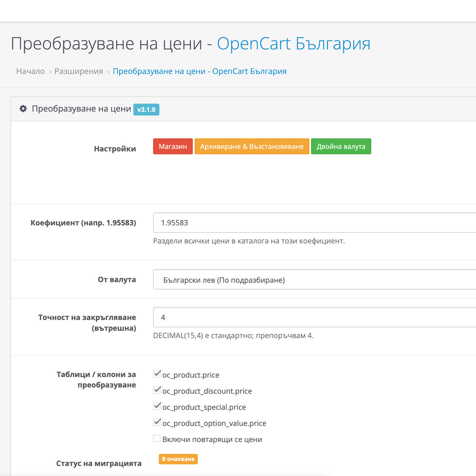Click the 'В очакване' migration status badge
The height and width of the screenshot is (476, 476).
coord(178,459)
